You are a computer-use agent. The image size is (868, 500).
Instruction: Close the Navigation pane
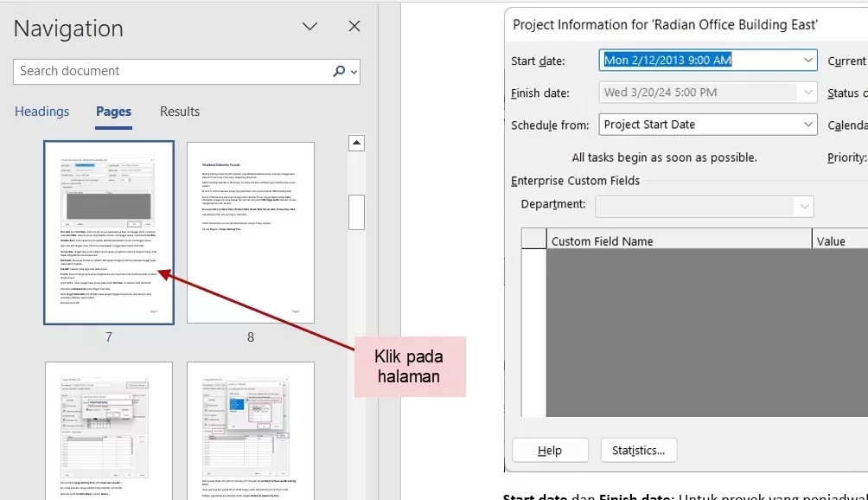[354, 27]
